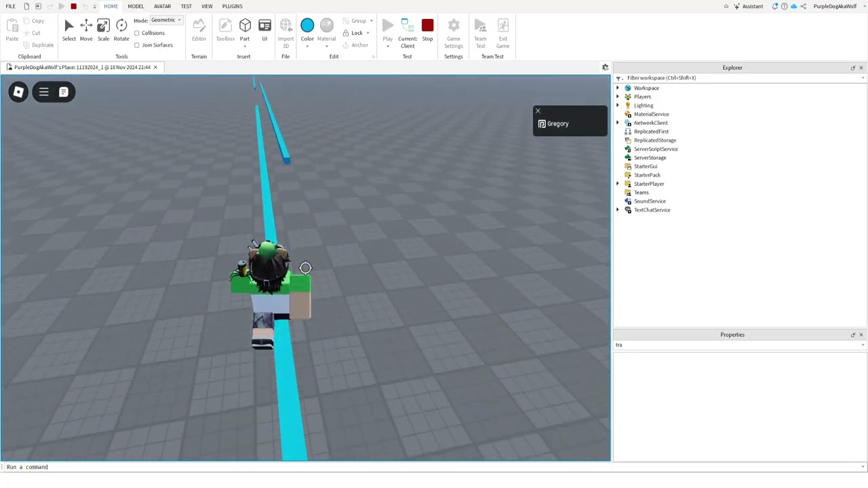This screenshot has height=488, width=868.
Task: Click the blue Color swatch
Action: [x=307, y=26]
